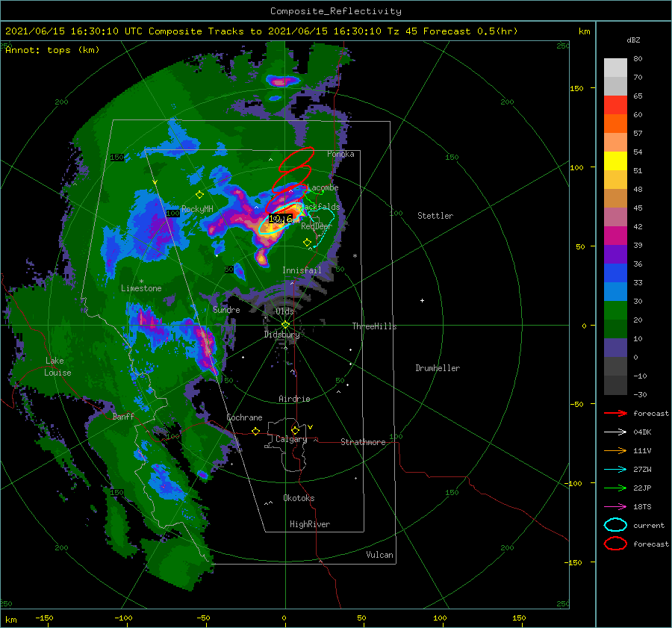Click the white plus marker east of ThreeHills
Image resolution: width=672 pixels, height=628 pixels.
coord(422,300)
